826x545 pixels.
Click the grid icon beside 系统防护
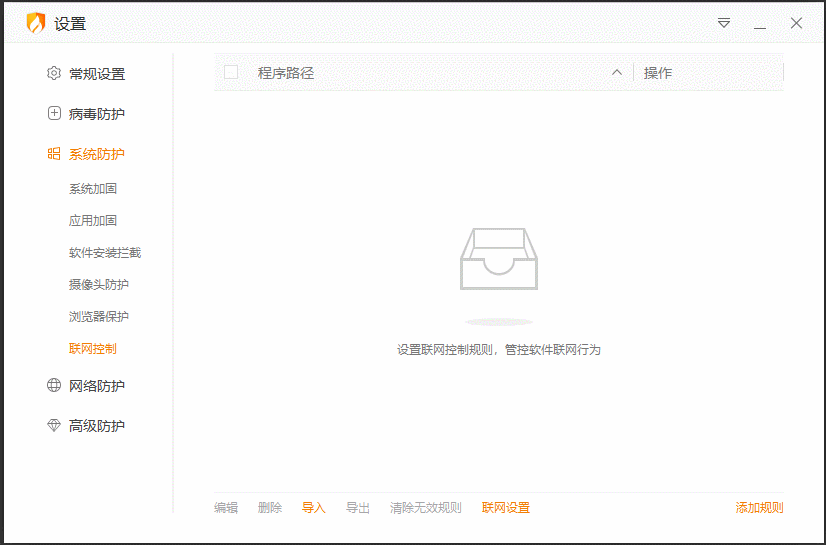[54, 154]
